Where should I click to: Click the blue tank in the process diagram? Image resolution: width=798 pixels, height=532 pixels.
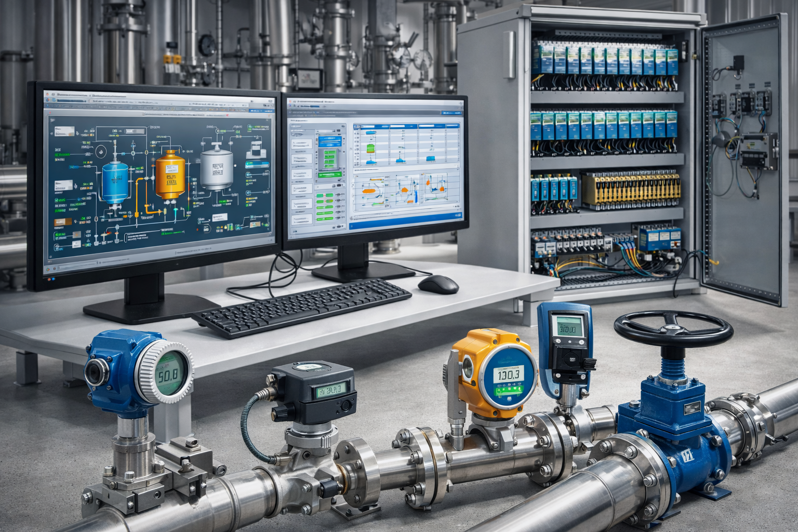114,183
